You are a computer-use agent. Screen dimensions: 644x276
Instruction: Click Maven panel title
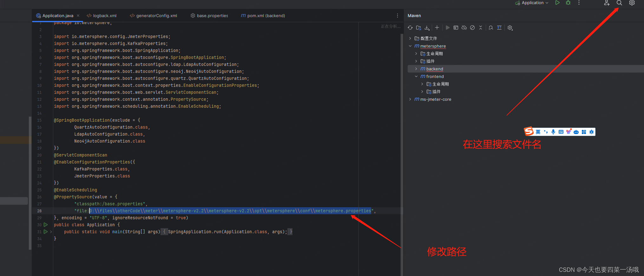coord(414,16)
